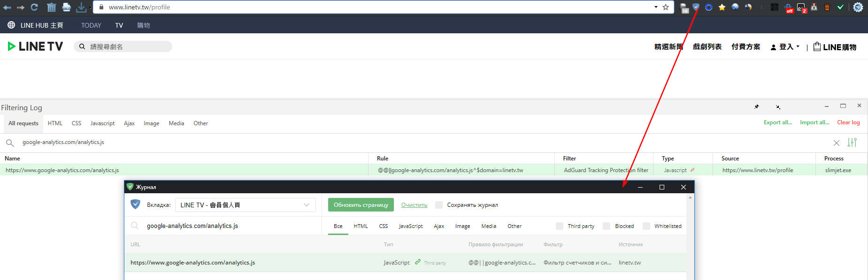Select Ajax tab in Журнал
868x280 pixels.
tap(439, 226)
